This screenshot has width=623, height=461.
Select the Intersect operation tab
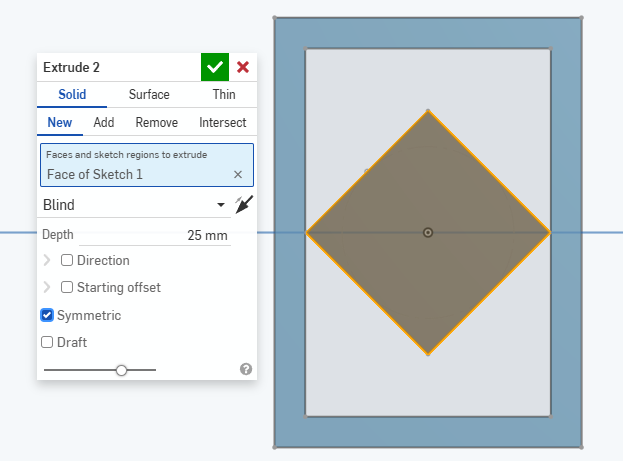coord(222,123)
